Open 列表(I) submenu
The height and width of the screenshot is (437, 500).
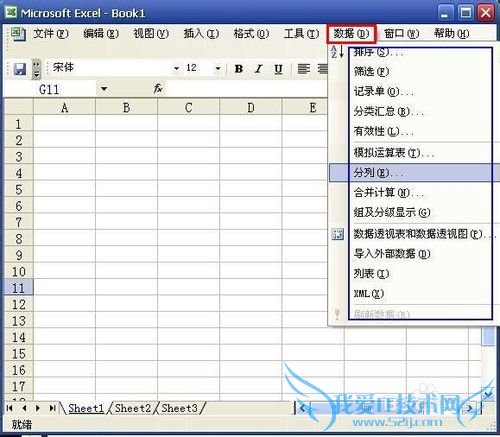click(413, 274)
